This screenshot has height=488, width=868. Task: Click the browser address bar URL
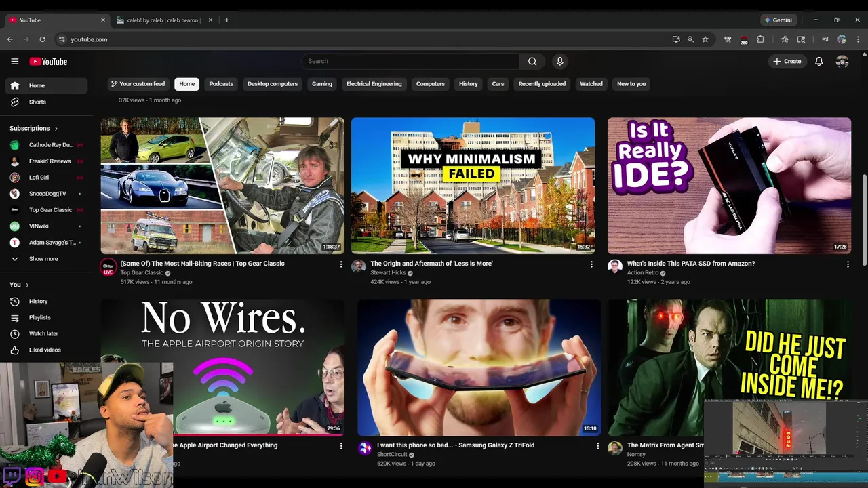coord(89,39)
